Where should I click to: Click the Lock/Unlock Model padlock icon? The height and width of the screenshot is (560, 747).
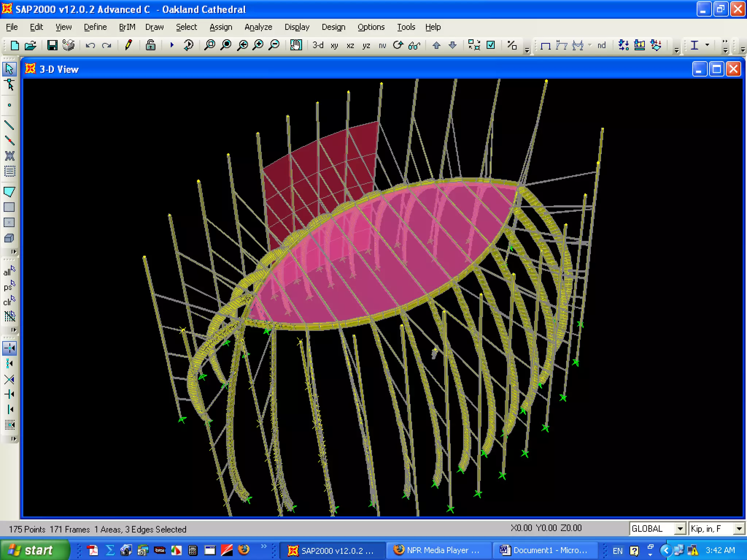[x=150, y=45]
